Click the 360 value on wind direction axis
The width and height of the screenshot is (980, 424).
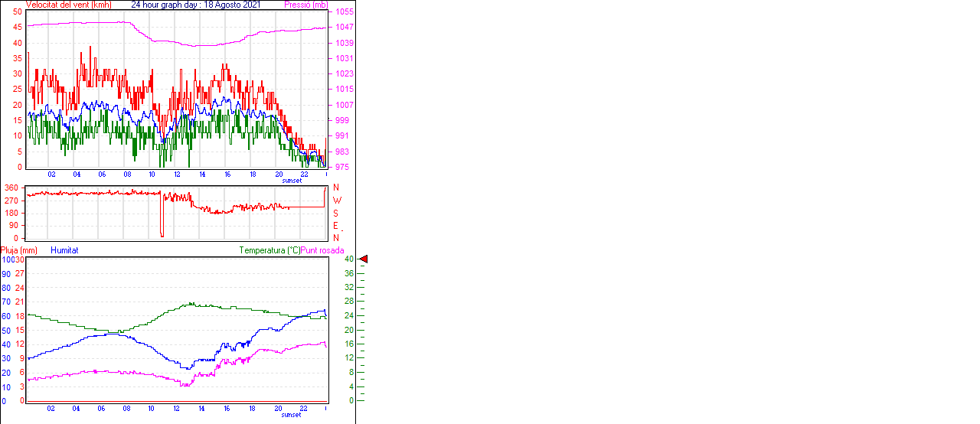point(11,188)
